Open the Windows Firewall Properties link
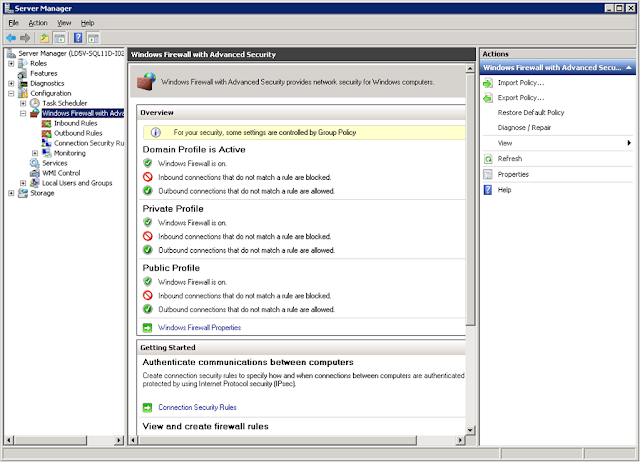The height and width of the screenshot is (462, 640). 200,327
